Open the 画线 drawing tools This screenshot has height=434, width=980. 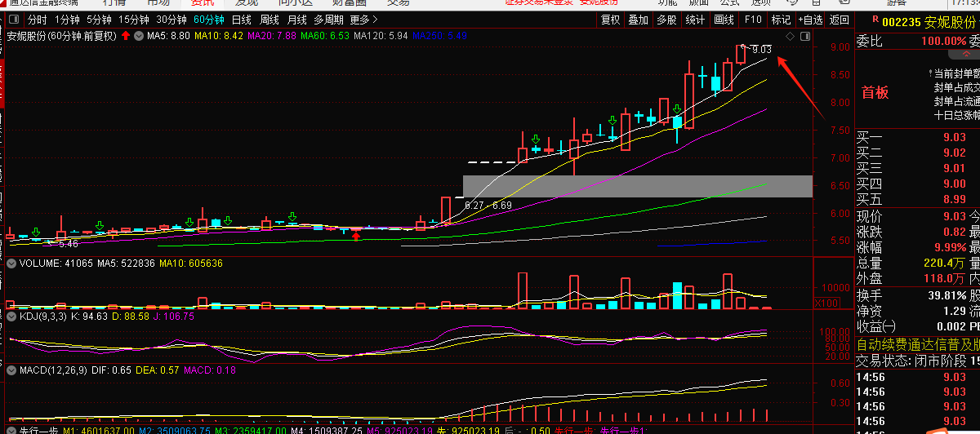(724, 20)
